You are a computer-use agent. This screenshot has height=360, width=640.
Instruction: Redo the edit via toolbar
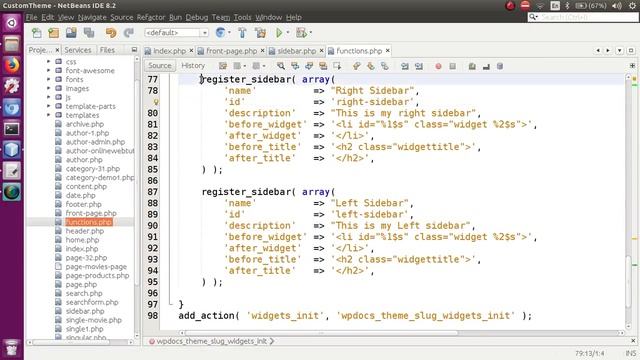(129, 33)
